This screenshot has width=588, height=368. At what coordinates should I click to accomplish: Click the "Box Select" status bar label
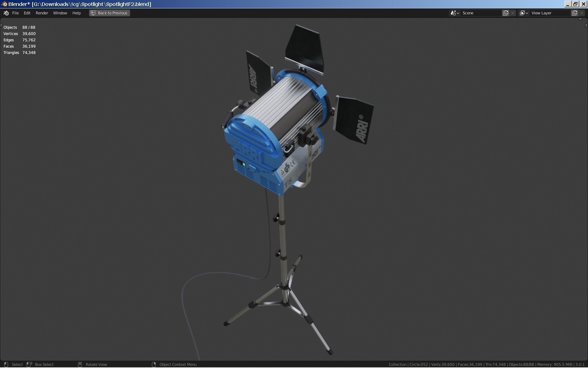(44, 364)
